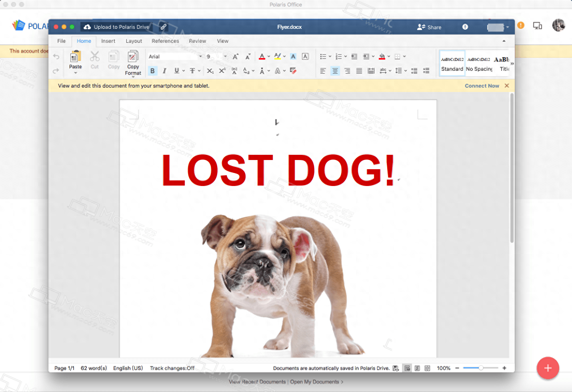This screenshot has height=392, width=572.
Task: Click the zoom slider handle
Action: click(481, 368)
